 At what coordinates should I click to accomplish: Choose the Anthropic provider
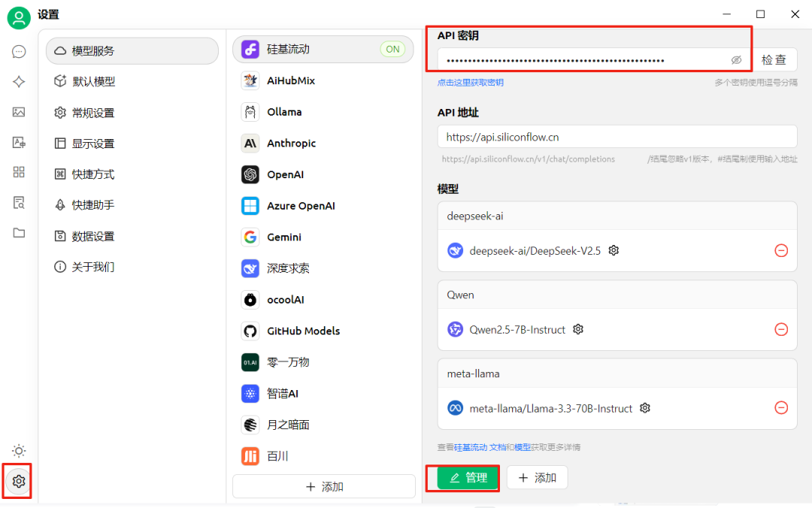click(x=323, y=144)
